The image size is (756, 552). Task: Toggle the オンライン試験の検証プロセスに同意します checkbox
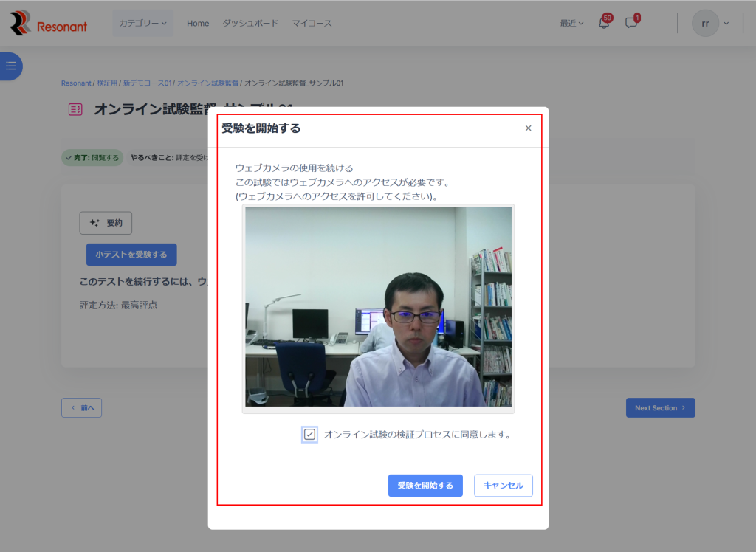point(309,434)
